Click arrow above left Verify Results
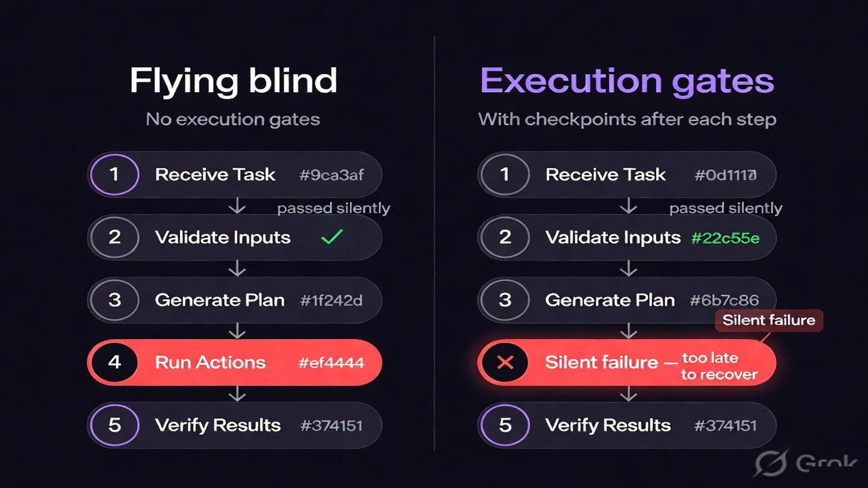This screenshot has height=488, width=868. (237, 394)
